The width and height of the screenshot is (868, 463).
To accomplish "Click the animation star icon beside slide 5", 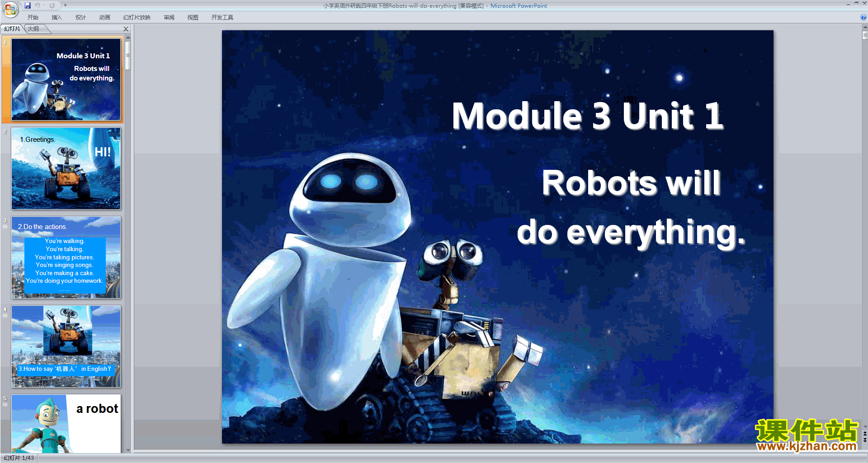I will [5, 405].
